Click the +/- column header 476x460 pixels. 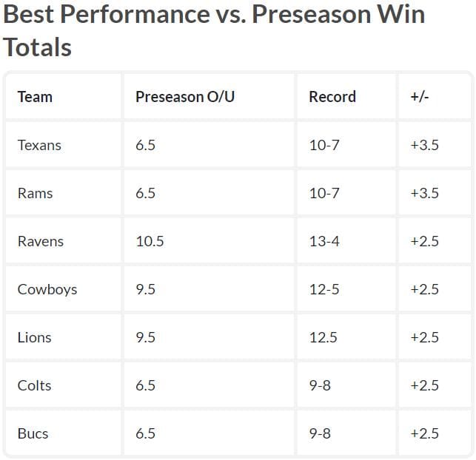[x=420, y=97]
